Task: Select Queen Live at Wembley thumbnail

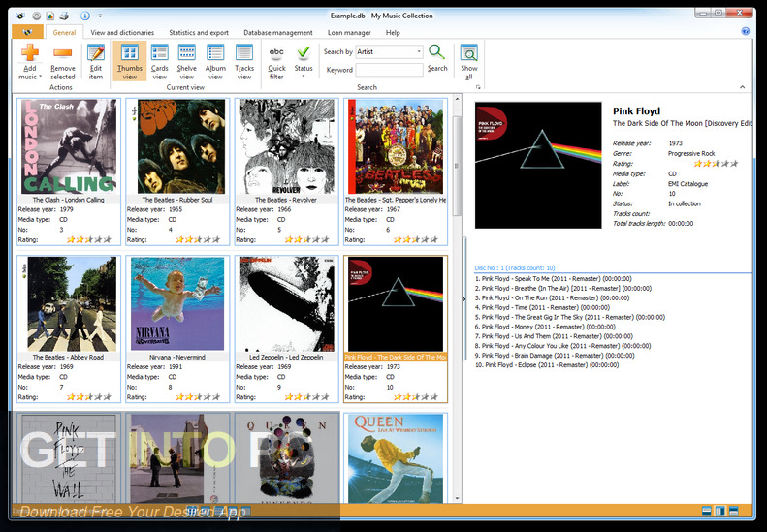Action: click(x=396, y=458)
